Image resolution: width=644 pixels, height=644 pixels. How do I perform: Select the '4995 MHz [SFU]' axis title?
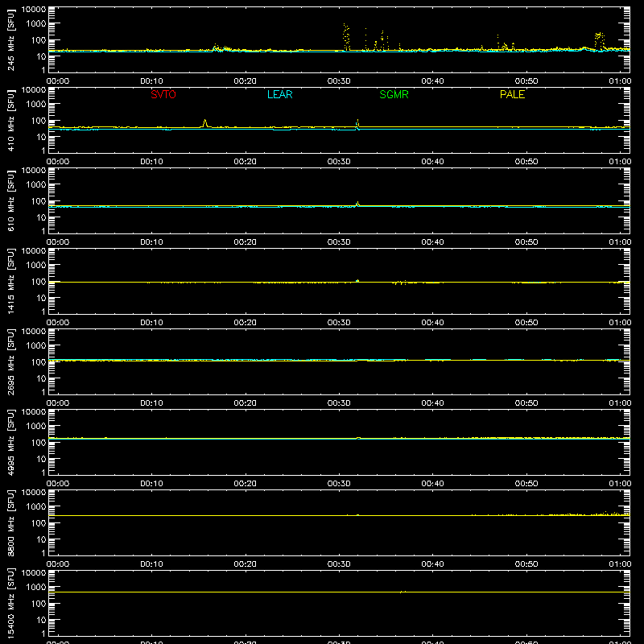click(10, 442)
